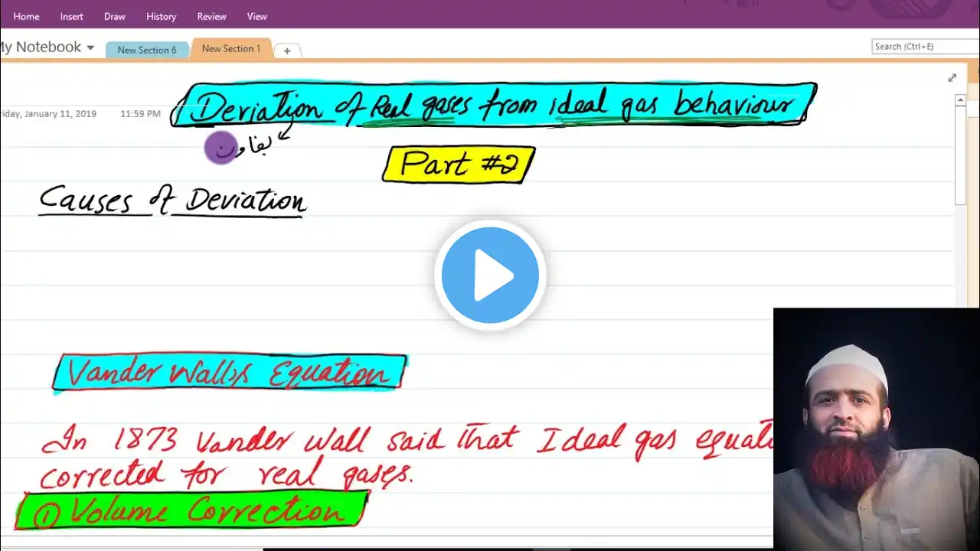
Task: Select the New Section 1 tab
Action: click(231, 48)
